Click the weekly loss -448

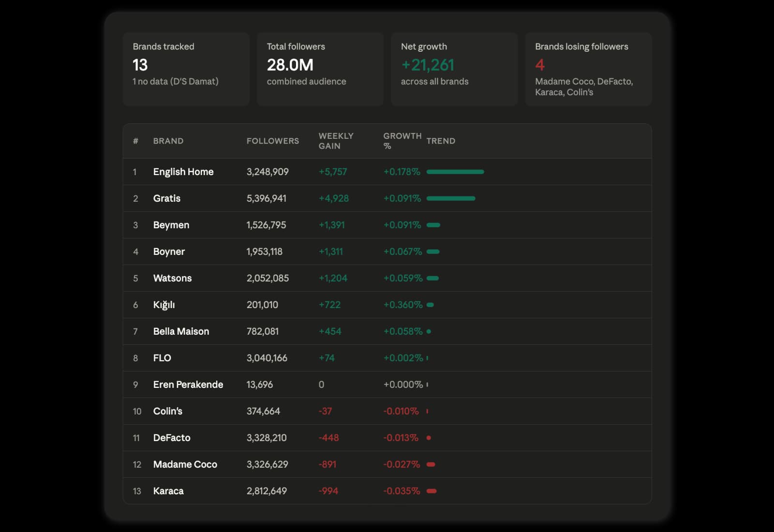click(328, 438)
